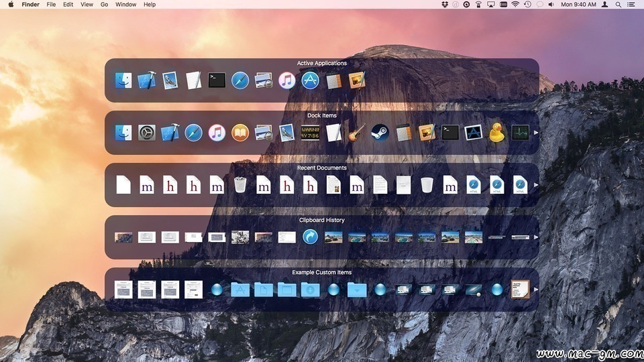
Task: Open Notification Center list icon
Action: click(631, 5)
